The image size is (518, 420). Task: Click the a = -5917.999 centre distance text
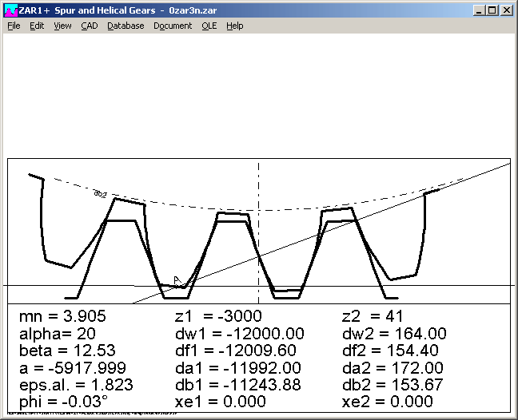tap(72, 367)
